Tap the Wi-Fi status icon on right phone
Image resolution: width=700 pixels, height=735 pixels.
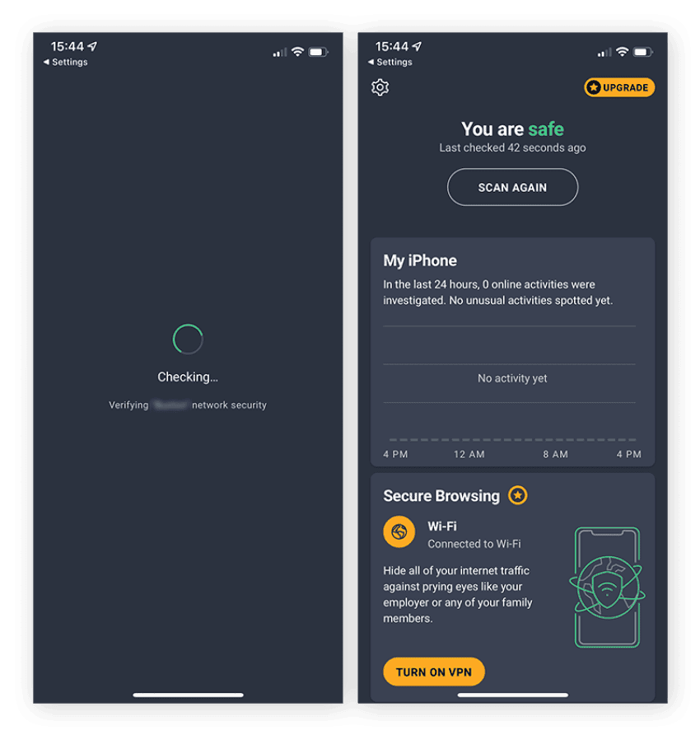(x=623, y=52)
